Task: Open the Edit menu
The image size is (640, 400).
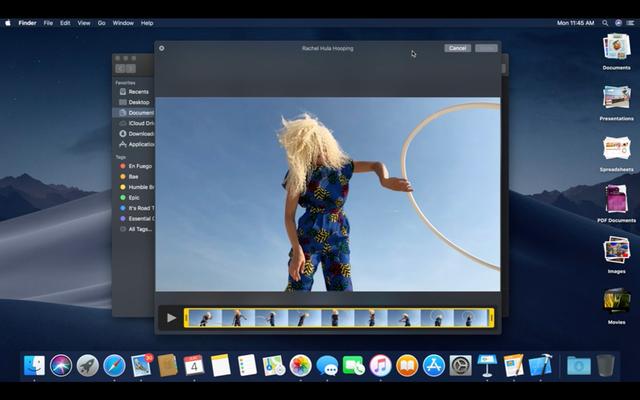Action: pos(65,23)
